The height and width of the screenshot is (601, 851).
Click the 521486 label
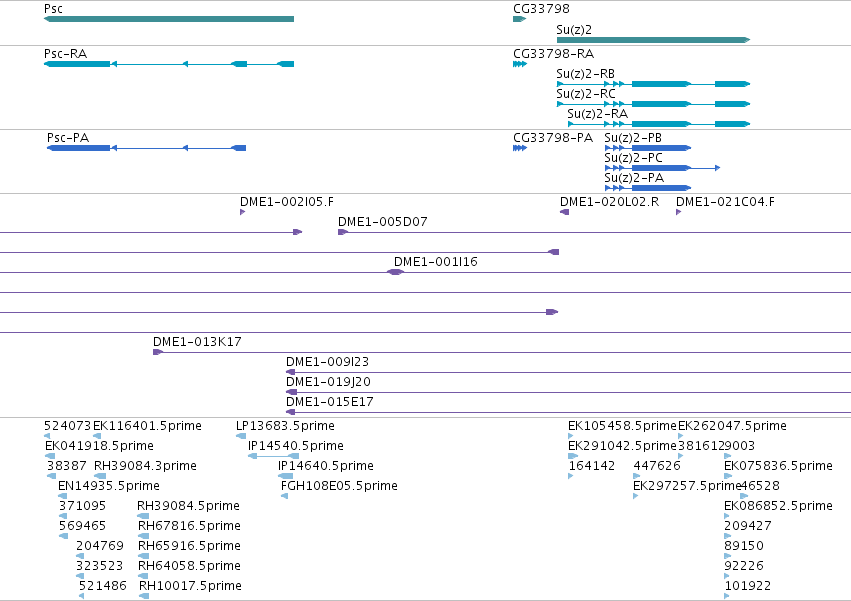click(103, 586)
